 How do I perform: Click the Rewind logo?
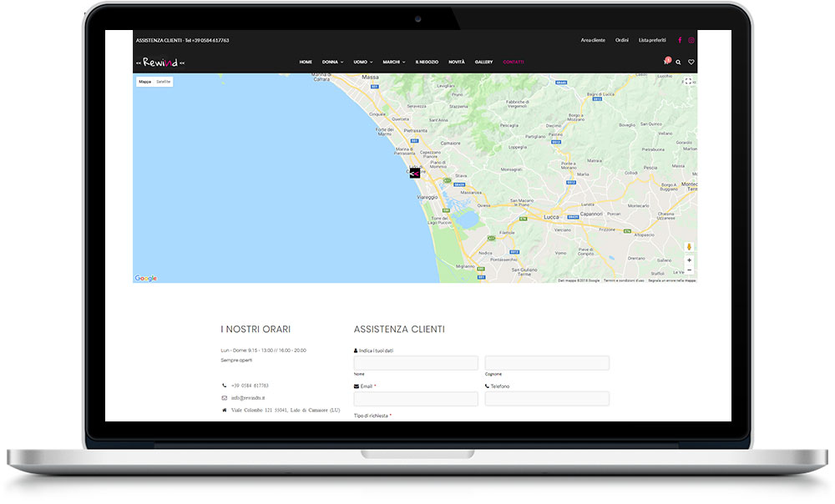pos(160,63)
